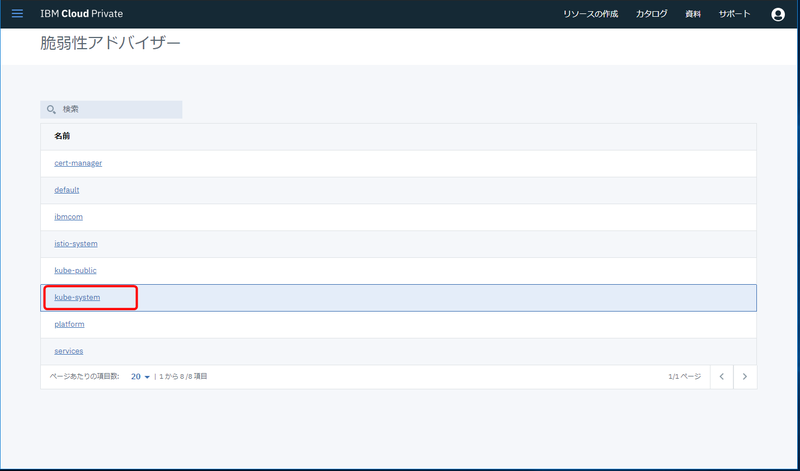
Task: Click the 1 から 8 /8 項目 count text
Action: (x=183, y=377)
